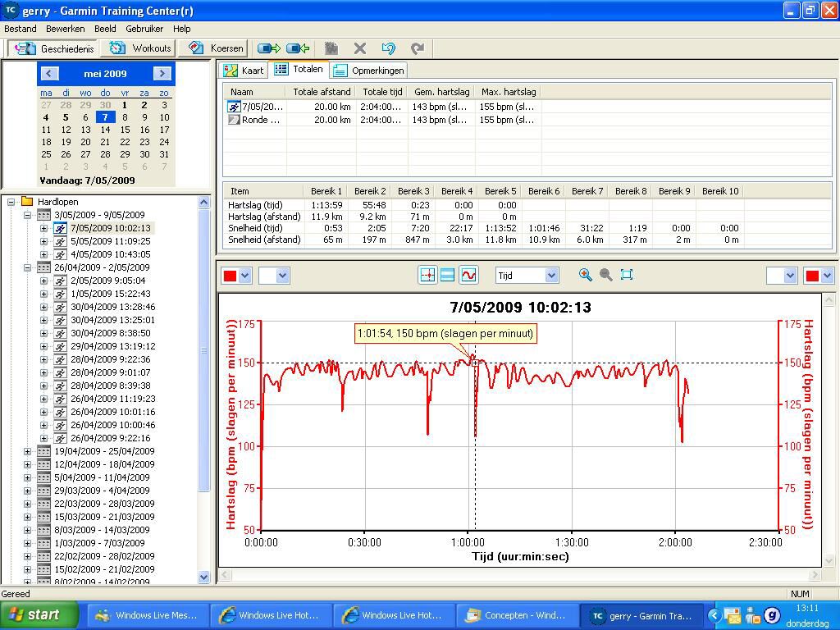
Task: Fit the graph to the window
Action: [626, 276]
